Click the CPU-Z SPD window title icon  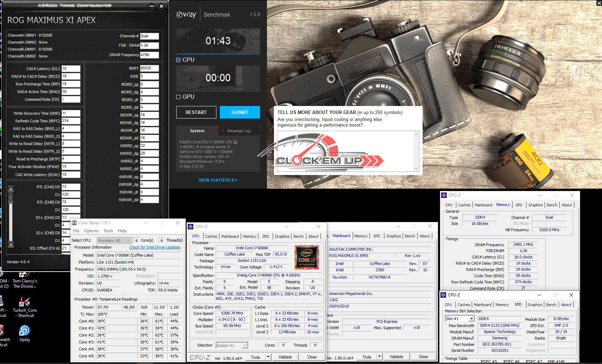(x=443, y=295)
